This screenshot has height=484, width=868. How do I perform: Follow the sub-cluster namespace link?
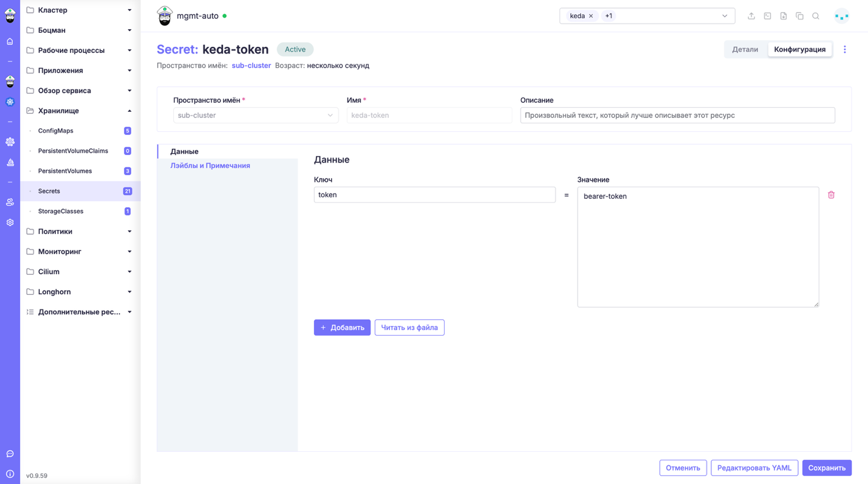coord(251,66)
